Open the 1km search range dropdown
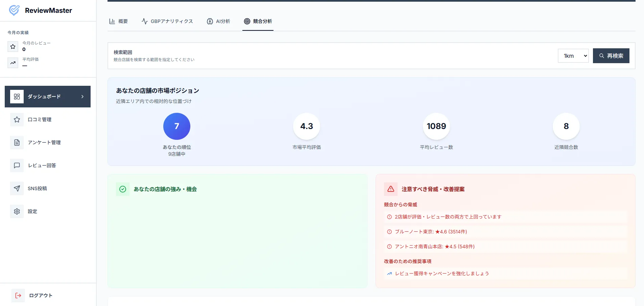Image resolution: width=644 pixels, height=306 pixels. point(573,56)
